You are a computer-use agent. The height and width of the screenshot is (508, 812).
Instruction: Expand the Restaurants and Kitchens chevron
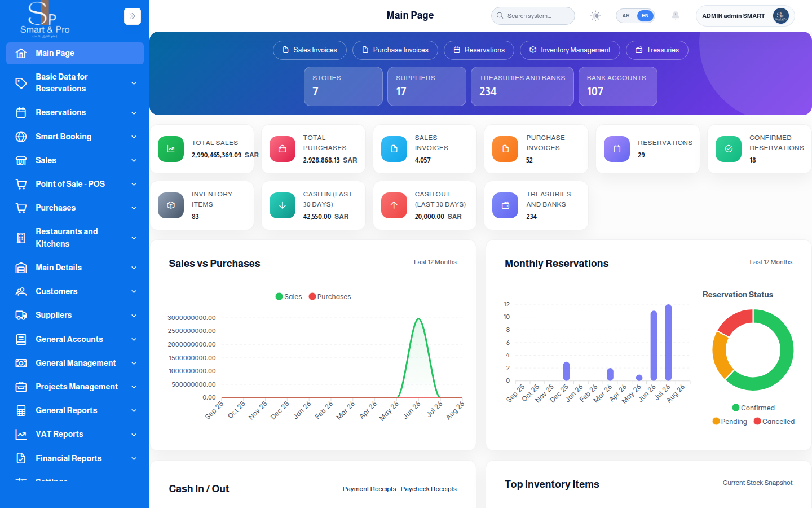(x=134, y=238)
